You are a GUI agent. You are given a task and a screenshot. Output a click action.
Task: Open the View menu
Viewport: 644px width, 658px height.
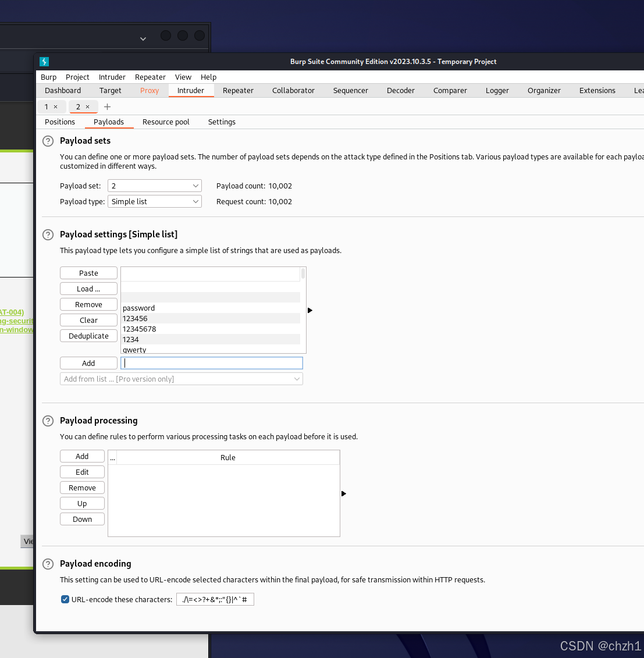coord(183,77)
